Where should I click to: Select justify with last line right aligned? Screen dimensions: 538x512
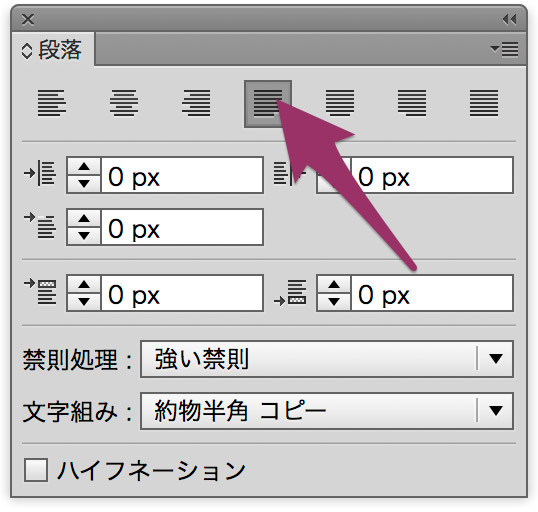point(412,103)
